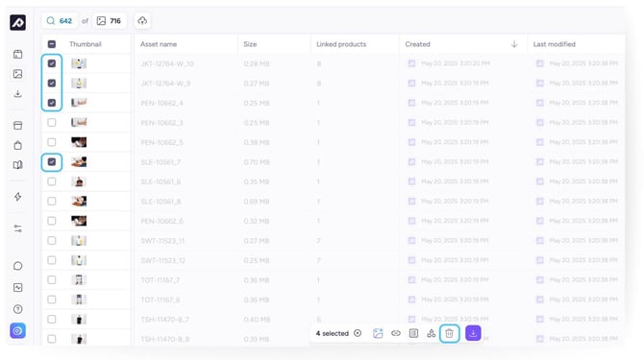The width and height of the screenshot is (644, 360).
Task: Click the SWT-11523_12 asset name
Action: tap(162, 260)
